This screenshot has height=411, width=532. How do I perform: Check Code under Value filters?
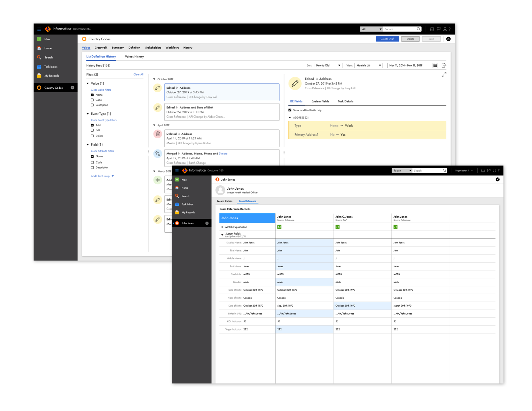[x=92, y=100]
